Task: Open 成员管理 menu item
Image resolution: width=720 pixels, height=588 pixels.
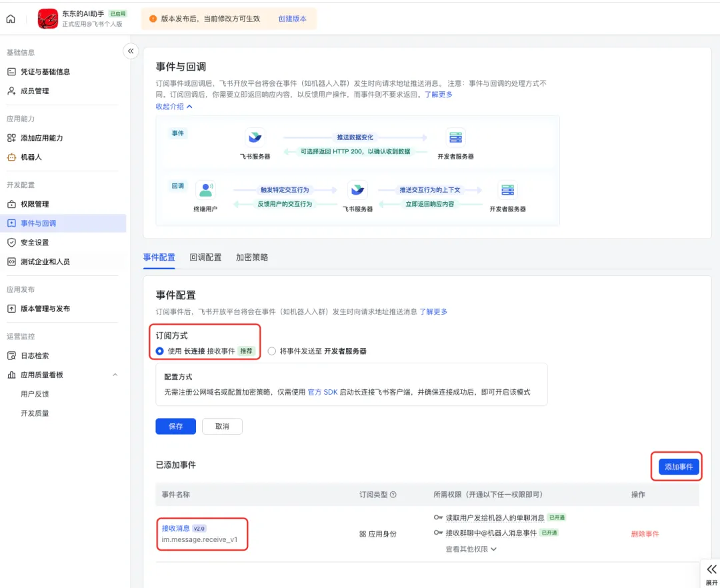Action: tap(63, 91)
